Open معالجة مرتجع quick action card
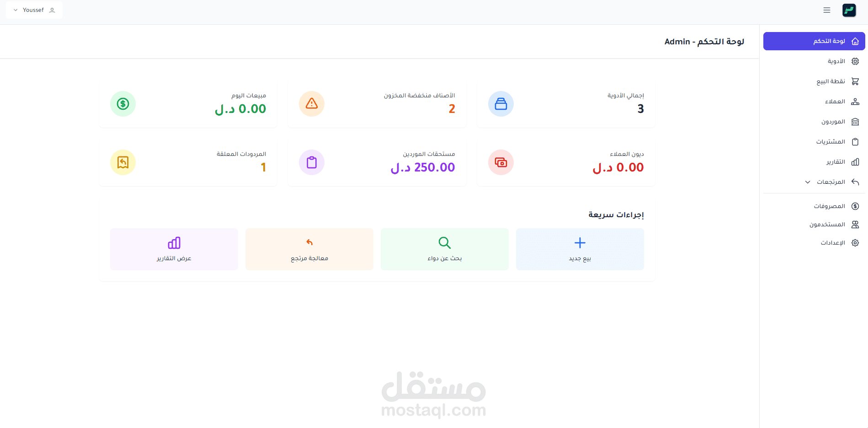Screen dimensions: 868x428 click(309, 249)
